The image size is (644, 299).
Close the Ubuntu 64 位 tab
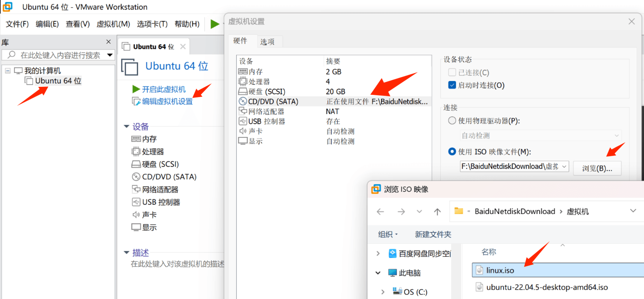coord(183,47)
